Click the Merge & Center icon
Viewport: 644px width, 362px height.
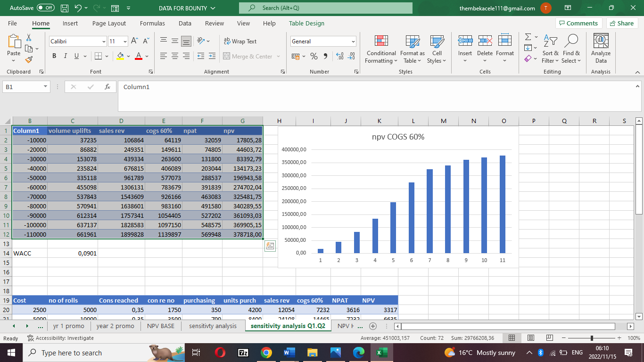click(x=227, y=56)
